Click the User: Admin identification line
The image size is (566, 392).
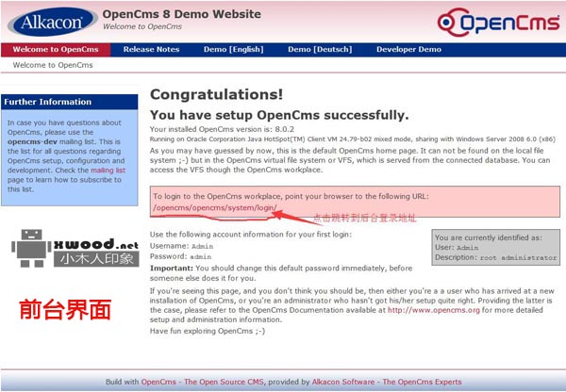coord(457,248)
